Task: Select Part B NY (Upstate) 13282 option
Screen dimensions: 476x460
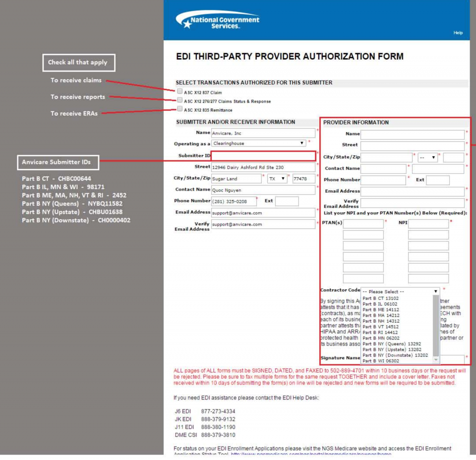Action: tap(398, 349)
